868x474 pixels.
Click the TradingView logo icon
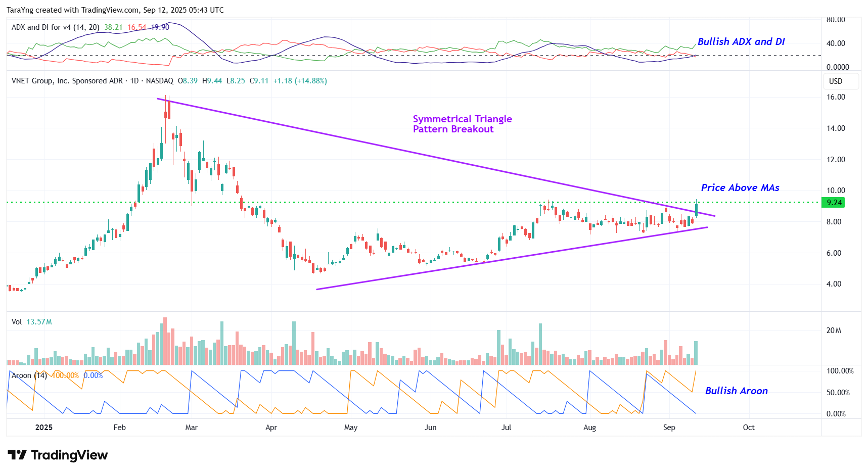[x=17, y=455]
